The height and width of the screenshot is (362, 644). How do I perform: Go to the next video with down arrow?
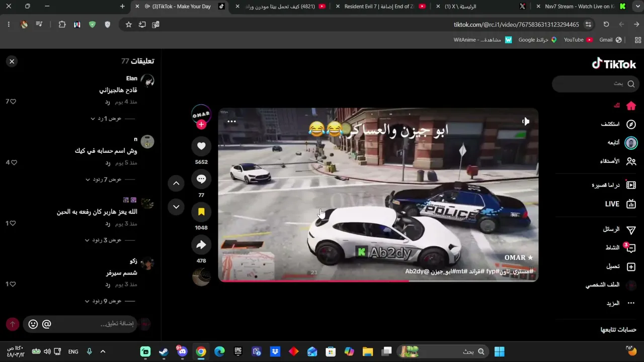(x=176, y=207)
